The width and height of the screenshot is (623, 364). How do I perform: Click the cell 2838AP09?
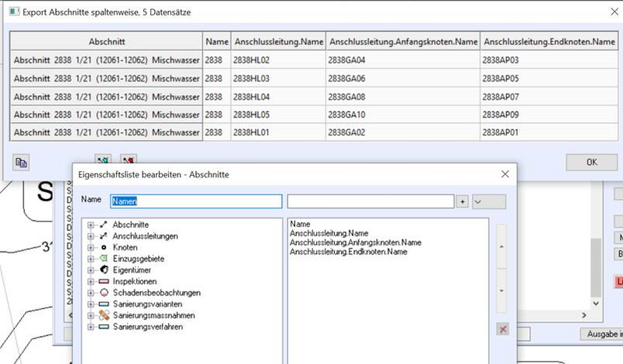549,114
